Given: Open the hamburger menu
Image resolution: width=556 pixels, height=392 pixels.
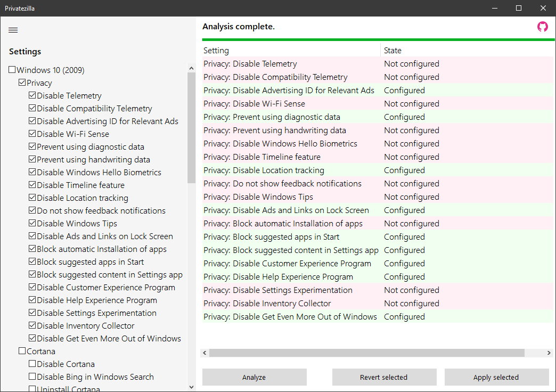Looking at the screenshot, I should click(13, 30).
